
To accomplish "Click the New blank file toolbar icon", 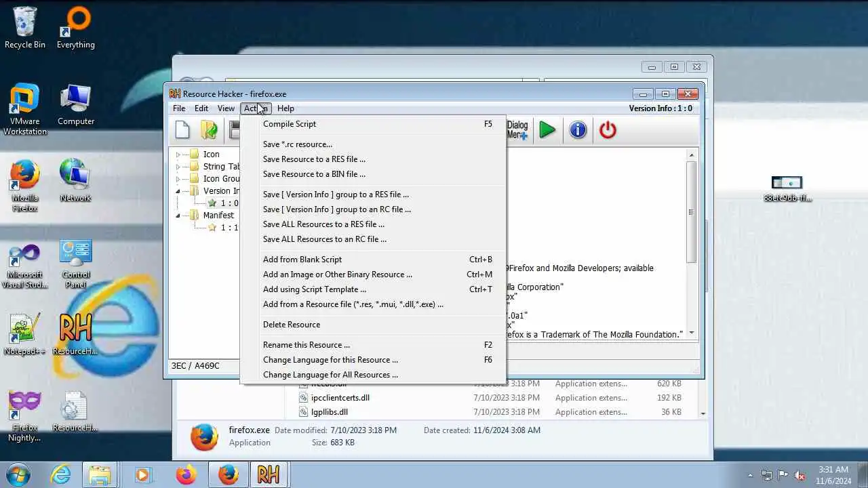I will pos(183,130).
